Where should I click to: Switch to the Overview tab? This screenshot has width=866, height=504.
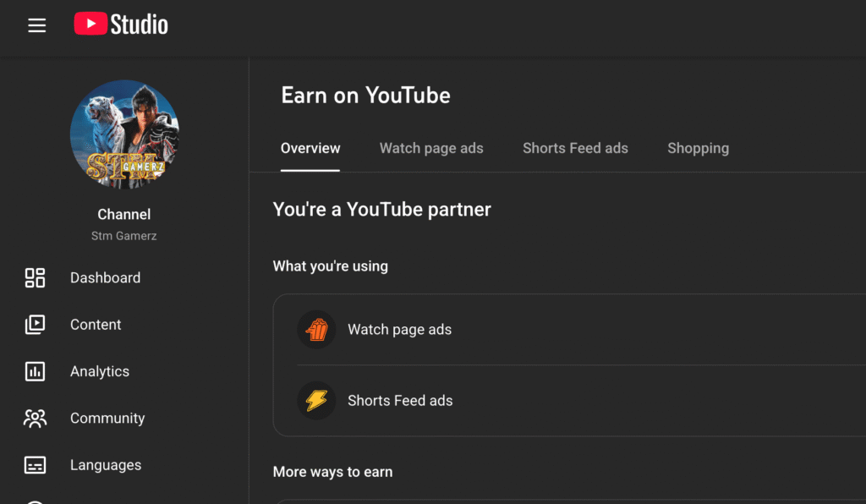coord(310,148)
